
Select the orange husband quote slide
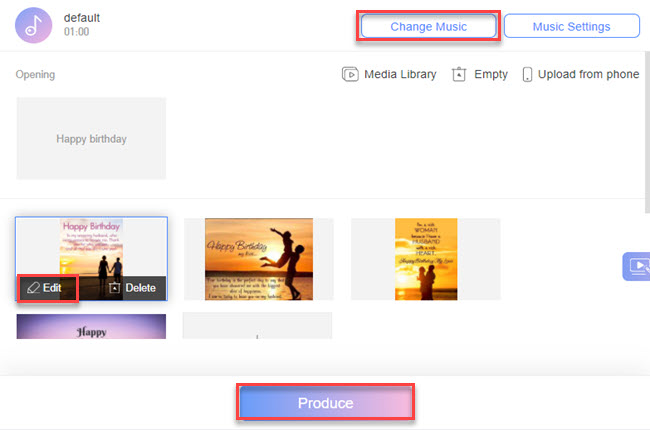425,259
